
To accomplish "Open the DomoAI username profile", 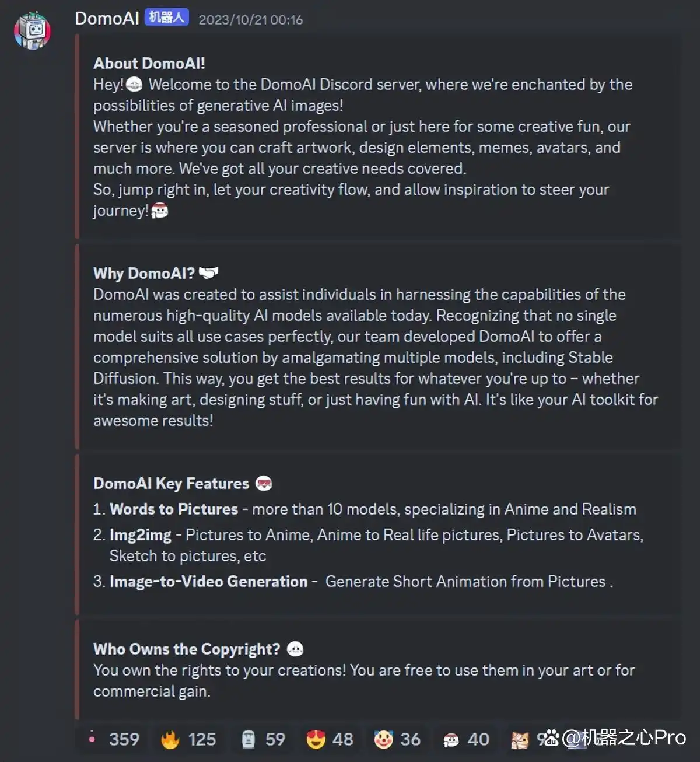I will pos(107,19).
